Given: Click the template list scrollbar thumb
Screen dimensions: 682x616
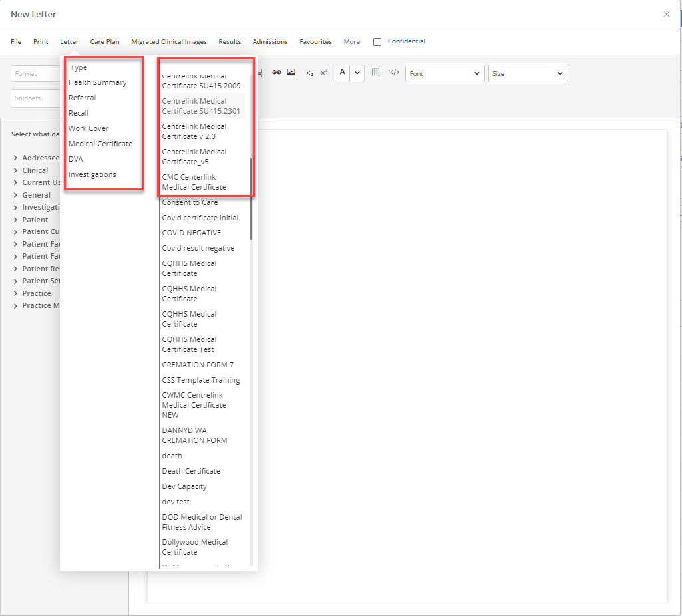Looking at the screenshot, I should click(x=252, y=199).
